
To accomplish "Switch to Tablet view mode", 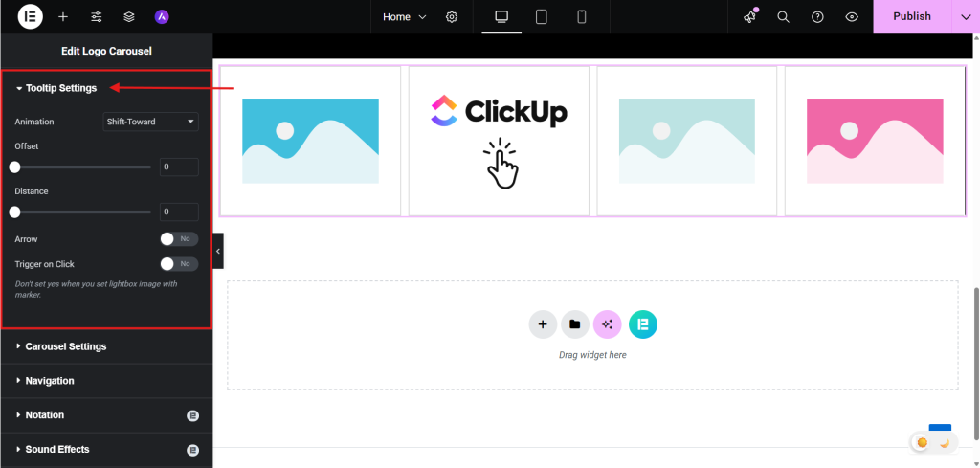I will [542, 17].
